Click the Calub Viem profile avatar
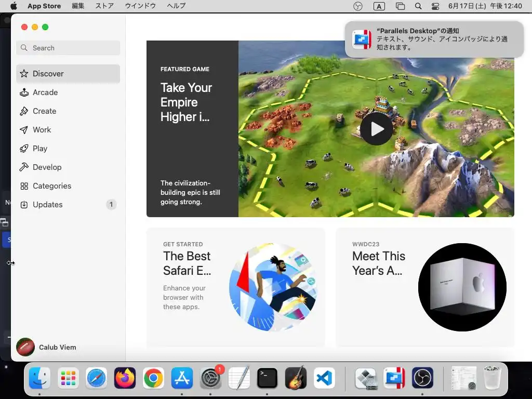The width and height of the screenshot is (532, 399). point(25,347)
